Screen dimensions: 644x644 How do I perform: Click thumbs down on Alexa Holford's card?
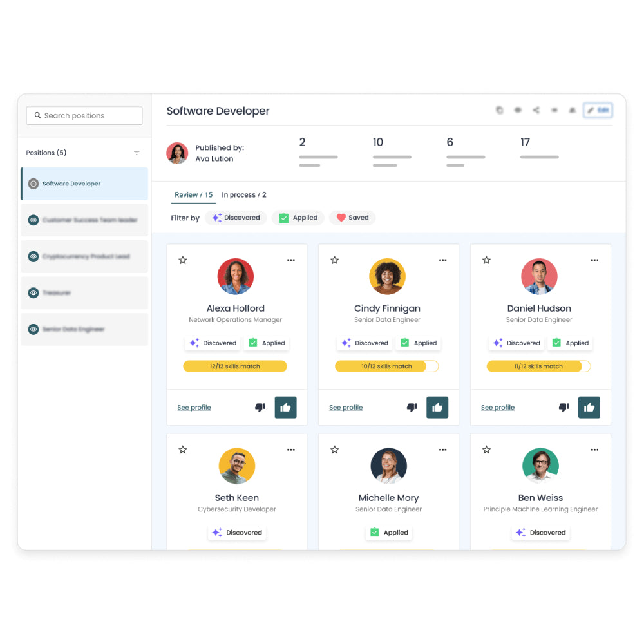[260, 408]
